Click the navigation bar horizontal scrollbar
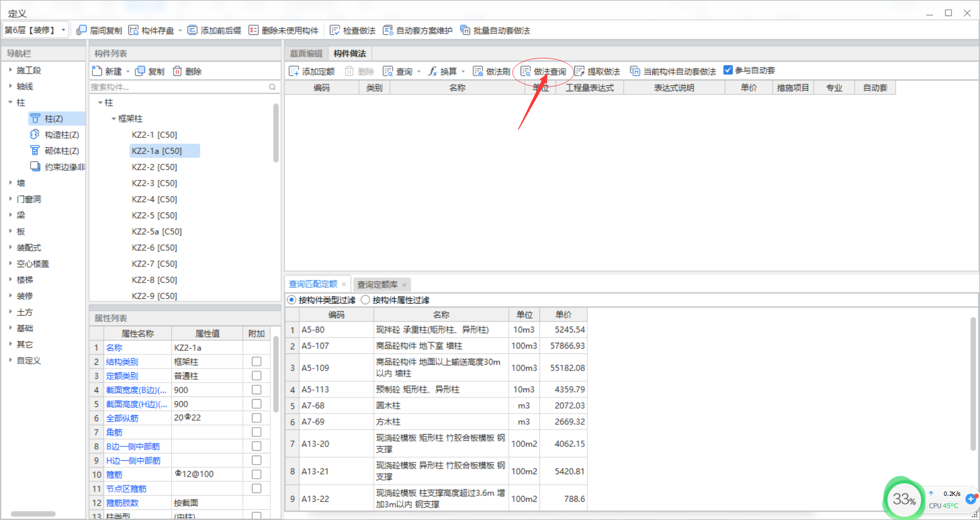 point(33,514)
